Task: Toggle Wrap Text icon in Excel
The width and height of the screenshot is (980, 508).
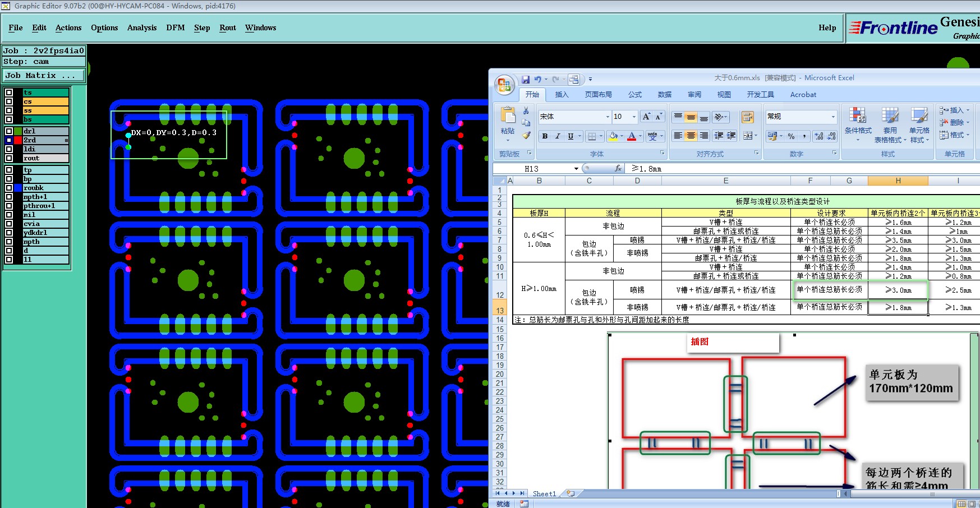Action: pyautogui.click(x=748, y=117)
